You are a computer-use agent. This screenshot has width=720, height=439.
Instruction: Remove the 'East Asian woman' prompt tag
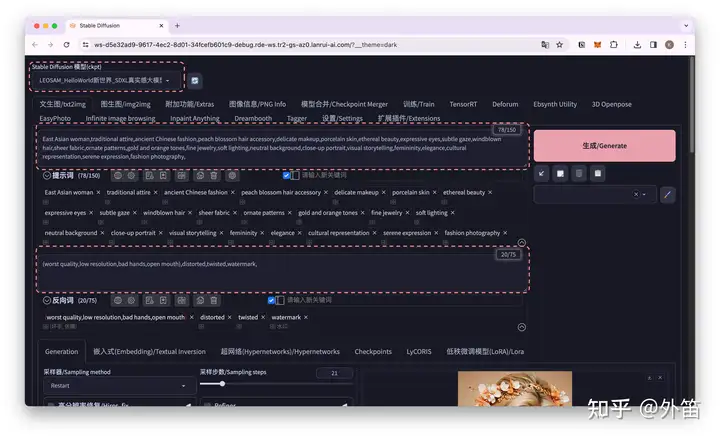(98, 192)
